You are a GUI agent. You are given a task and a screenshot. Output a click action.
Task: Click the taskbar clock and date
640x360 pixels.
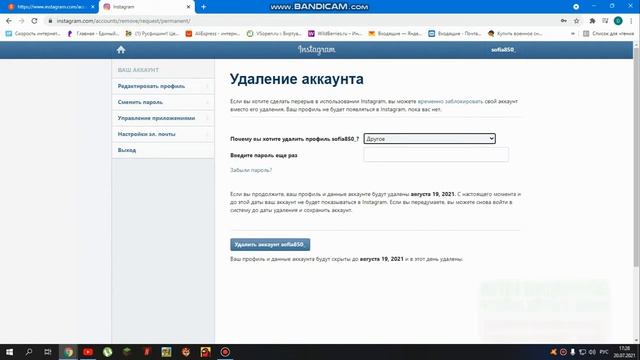(x=624, y=352)
